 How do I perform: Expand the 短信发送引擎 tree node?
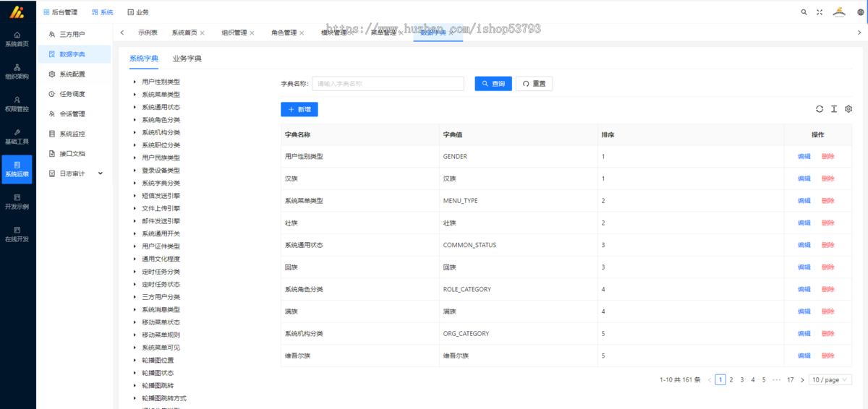[135, 196]
